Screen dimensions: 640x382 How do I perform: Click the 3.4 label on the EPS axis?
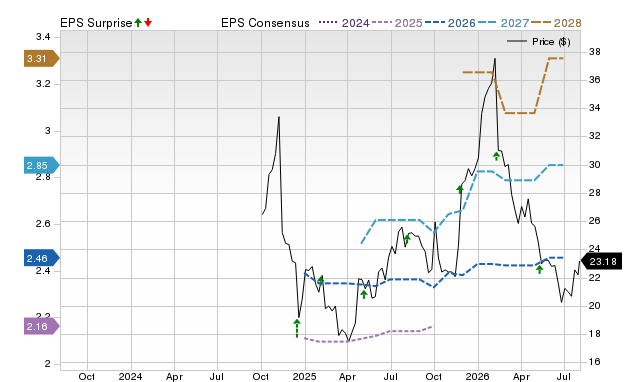tap(43, 37)
